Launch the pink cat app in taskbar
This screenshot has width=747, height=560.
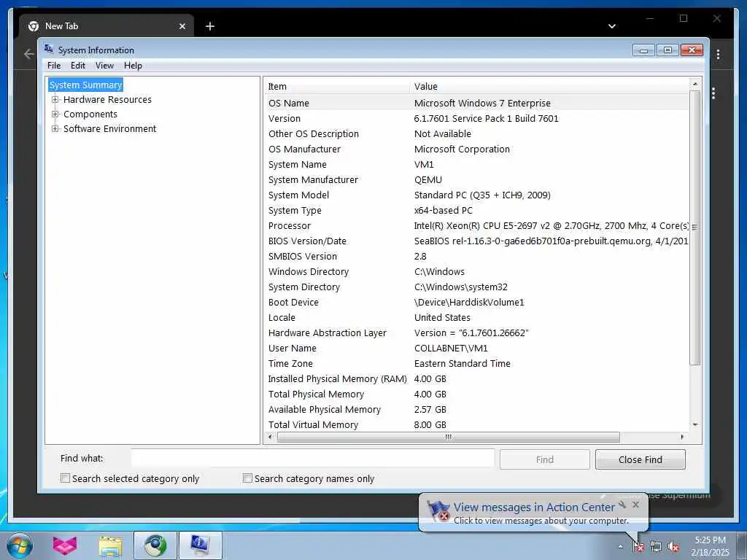65,545
